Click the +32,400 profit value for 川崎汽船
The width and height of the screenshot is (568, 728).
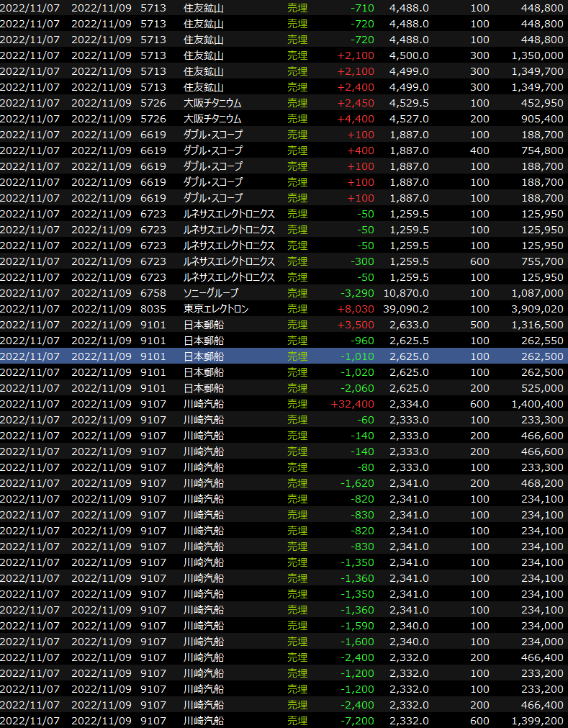coord(352,404)
